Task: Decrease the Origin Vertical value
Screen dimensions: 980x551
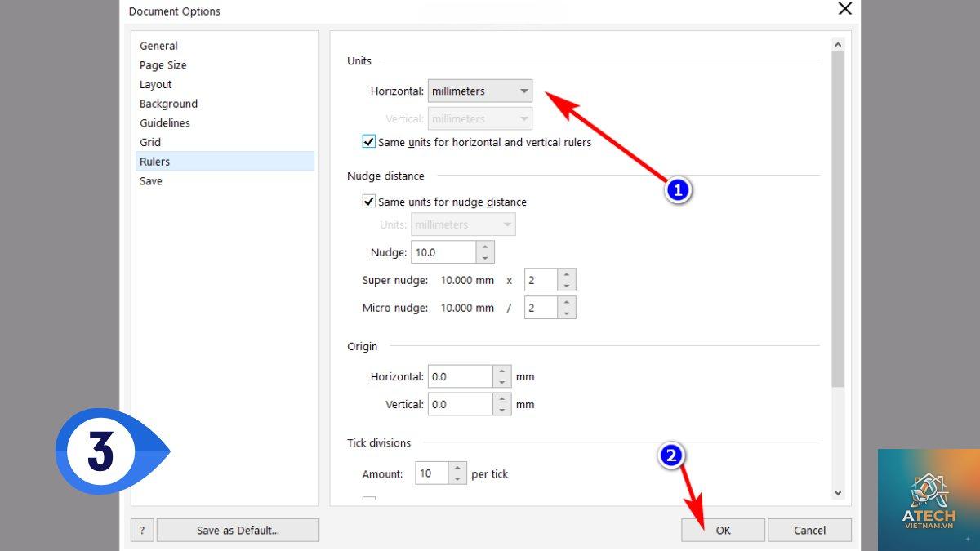Action: click(502, 410)
